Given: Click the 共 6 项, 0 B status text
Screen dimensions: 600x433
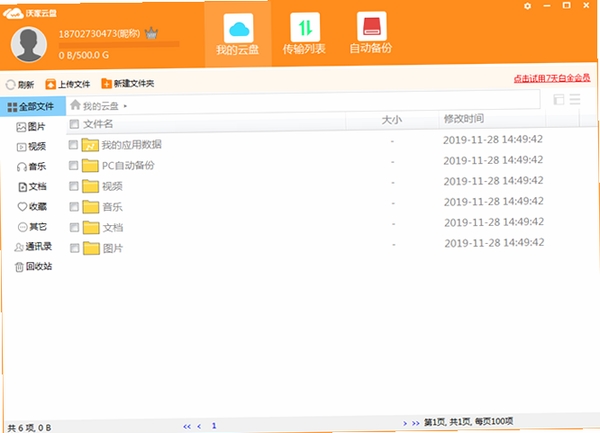Looking at the screenshot, I should click(x=29, y=428).
